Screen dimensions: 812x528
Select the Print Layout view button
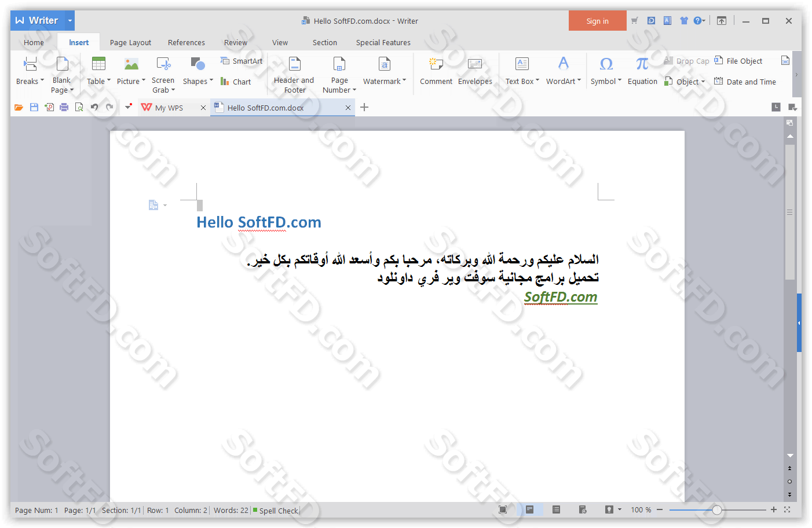click(529, 509)
